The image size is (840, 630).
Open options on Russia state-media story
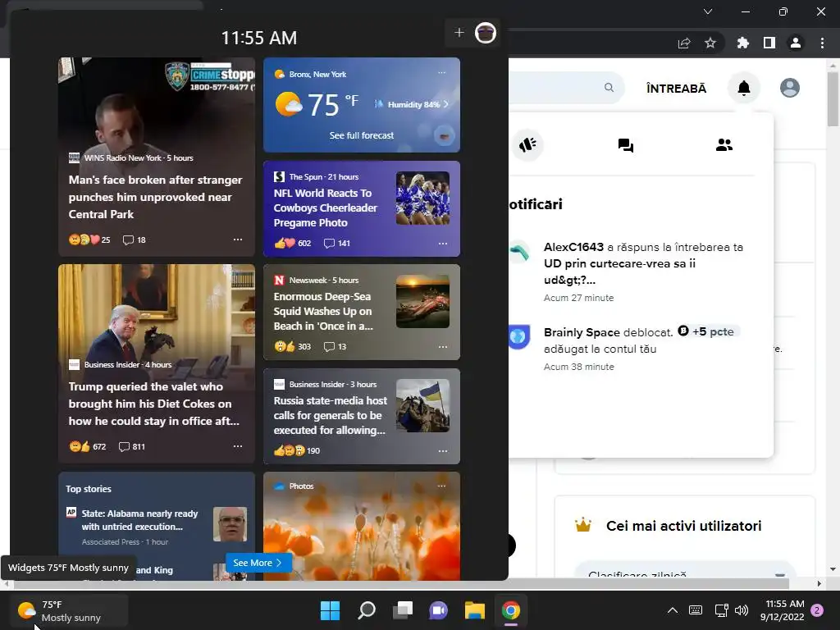tap(442, 450)
